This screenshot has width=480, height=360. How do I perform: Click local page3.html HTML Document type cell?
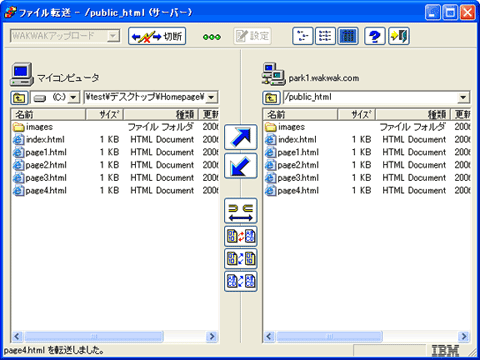point(162,178)
